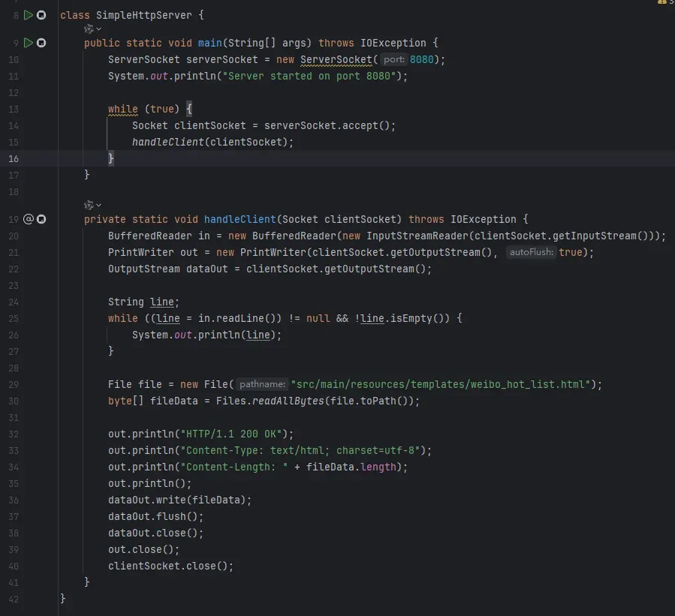Expand chevron next to AI icon above handleClient
The height and width of the screenshot is (616, 675).
point(98,205)
